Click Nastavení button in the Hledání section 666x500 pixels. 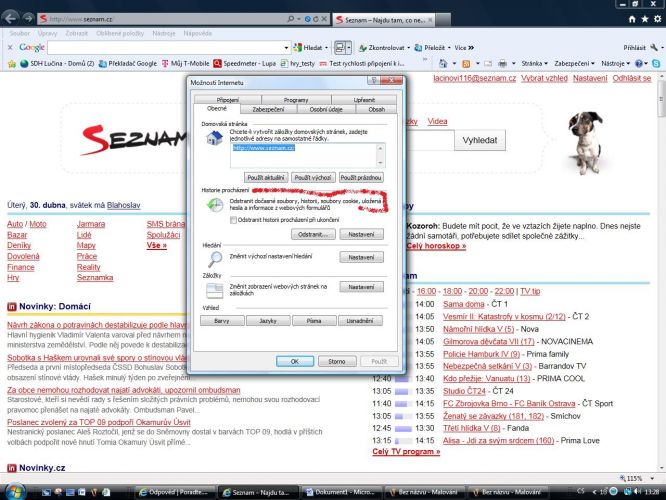pyautogui.click(x=361, y=257)
